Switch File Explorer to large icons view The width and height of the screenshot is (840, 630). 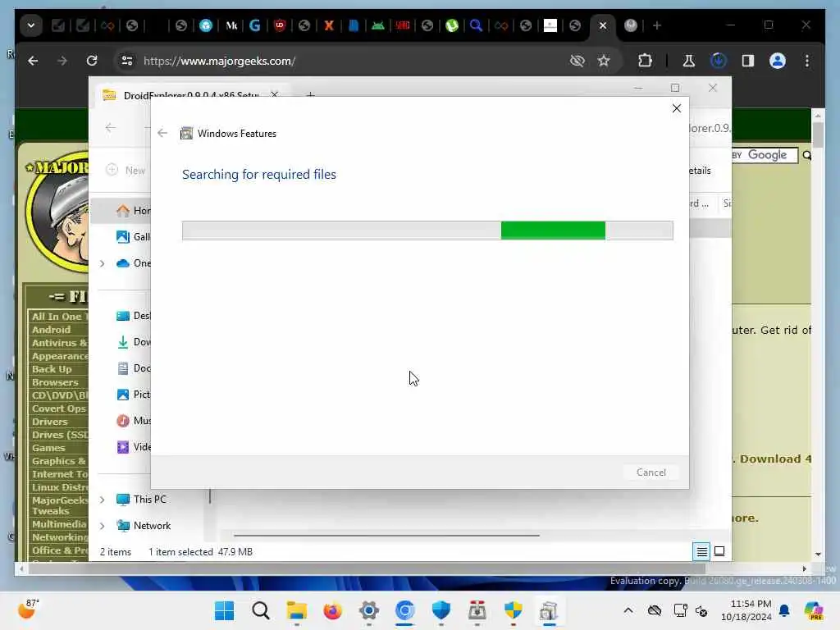pos(719,551)
